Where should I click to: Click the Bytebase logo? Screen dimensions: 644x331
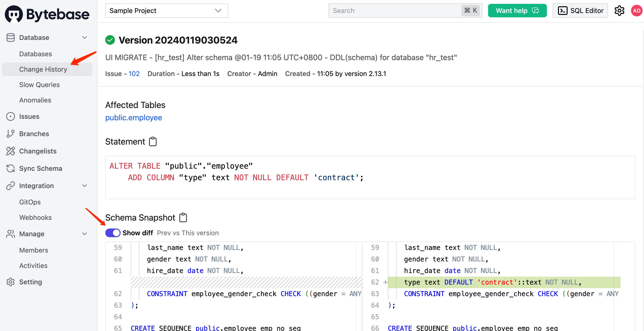tap(47, 14)
